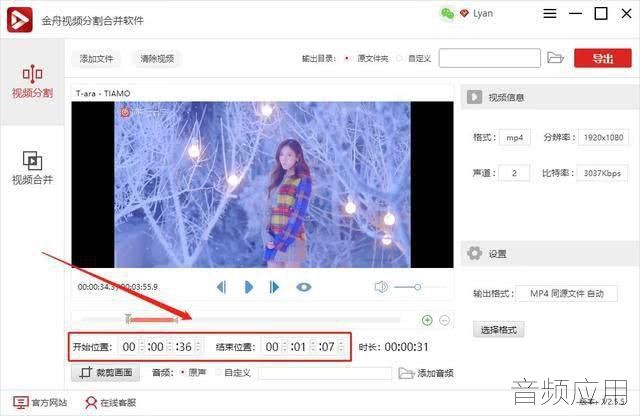The height and width of the screenshot is (416, 640).
Task: Minimize the application window
Action: click(x=576, y=13)
